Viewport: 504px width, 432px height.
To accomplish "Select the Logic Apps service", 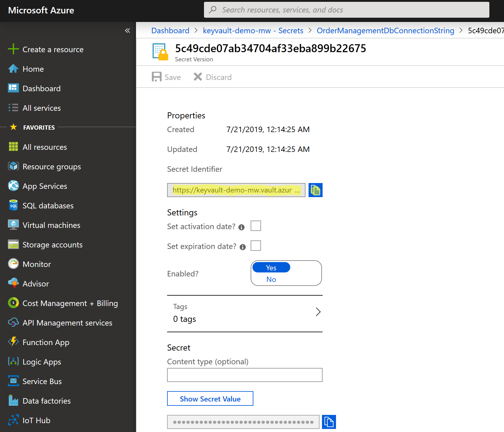I will tap(42, 362).
